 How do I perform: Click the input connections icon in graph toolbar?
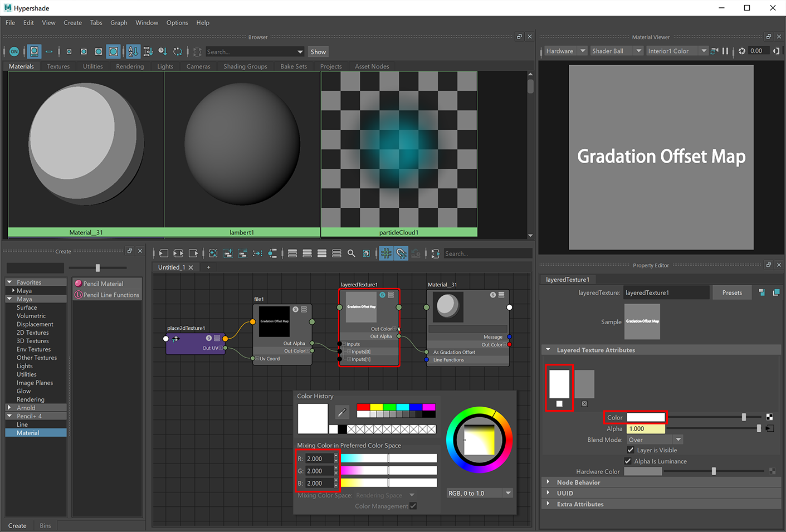point(163,253)
